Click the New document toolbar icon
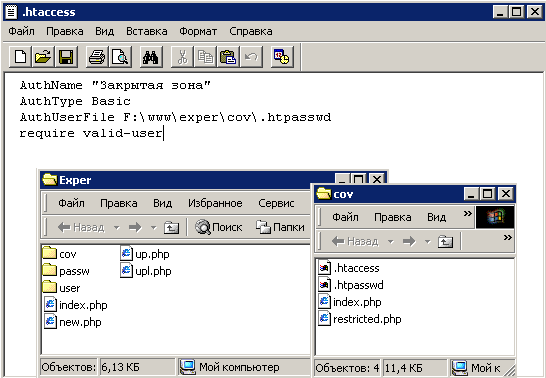Viewport: 546px width, 378px height. tap(20, 57)
